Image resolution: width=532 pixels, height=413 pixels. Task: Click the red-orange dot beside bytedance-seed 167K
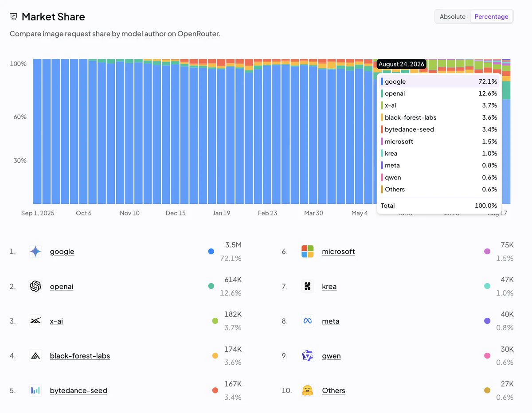pyautogui.click(x=215, y=390)
